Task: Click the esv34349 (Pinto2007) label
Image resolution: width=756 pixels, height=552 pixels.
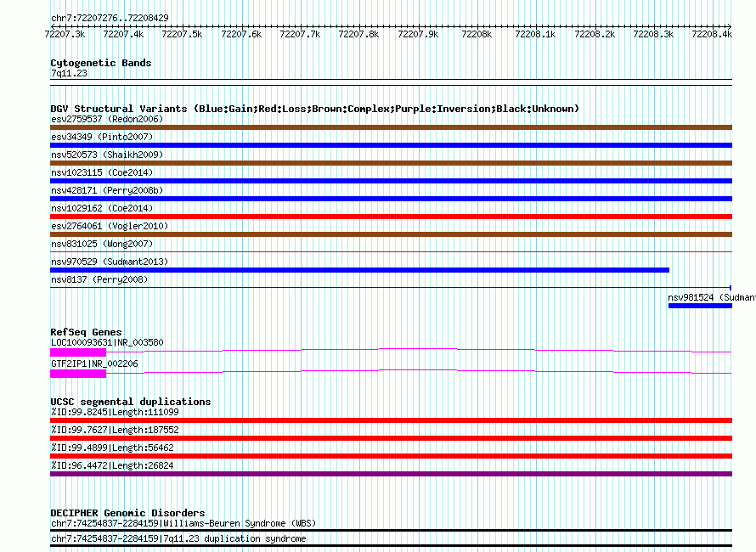Action: (x=102, y=137)
